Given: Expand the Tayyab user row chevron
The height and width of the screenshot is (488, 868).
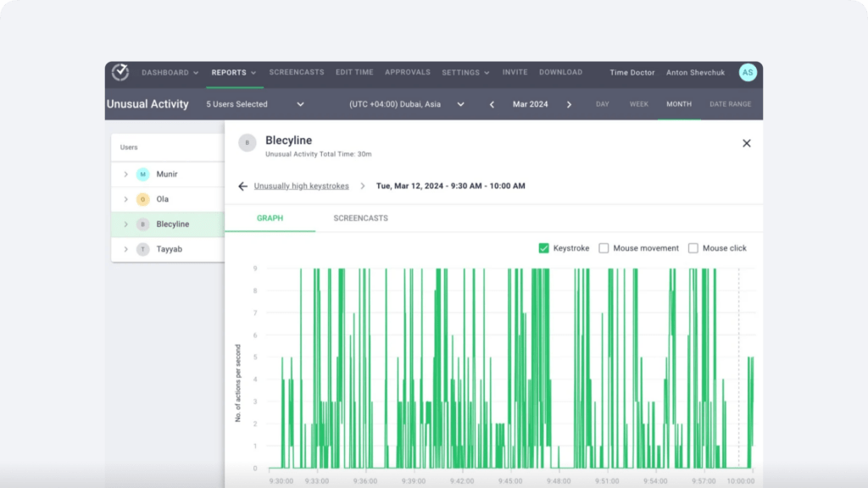Looking at the screenshot, I should pos(125,249).
